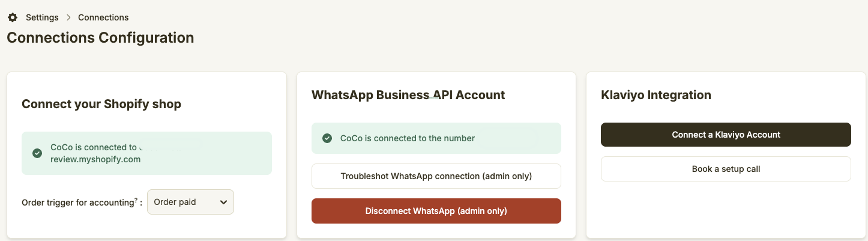Click the arrow on the Order paid dropdown
Screen dimensions: 868x241
click(x=223, y=203)
